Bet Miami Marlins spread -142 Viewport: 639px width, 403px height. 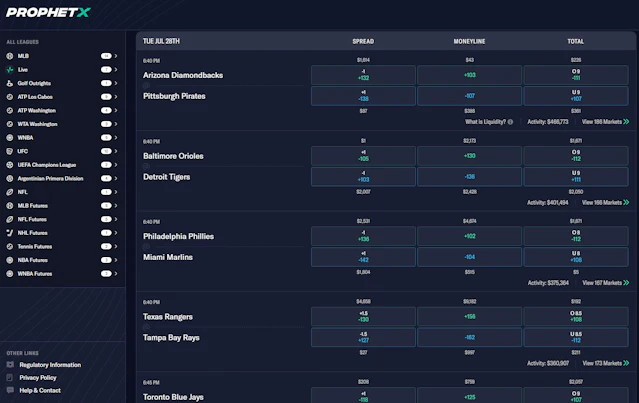point(363,257)
